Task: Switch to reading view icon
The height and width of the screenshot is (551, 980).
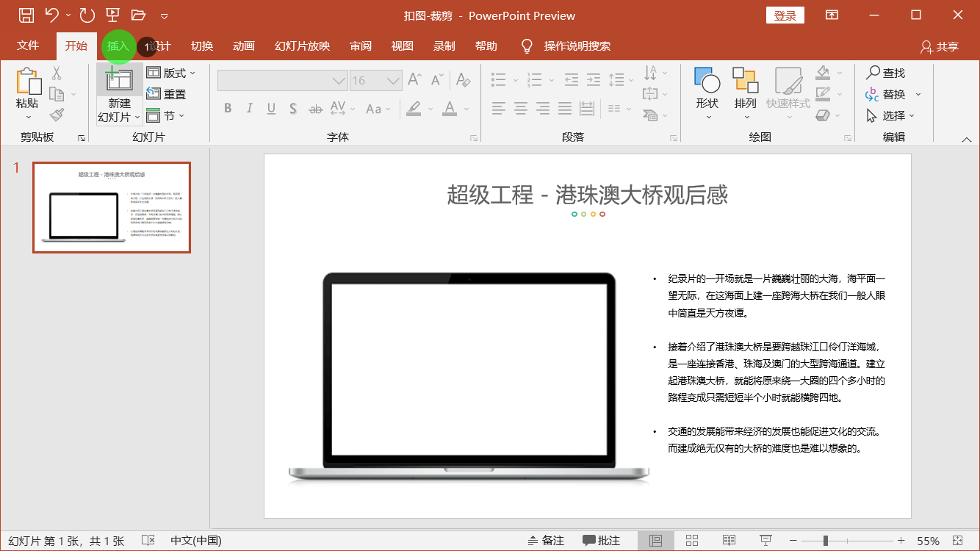Action: pos(729,541)
